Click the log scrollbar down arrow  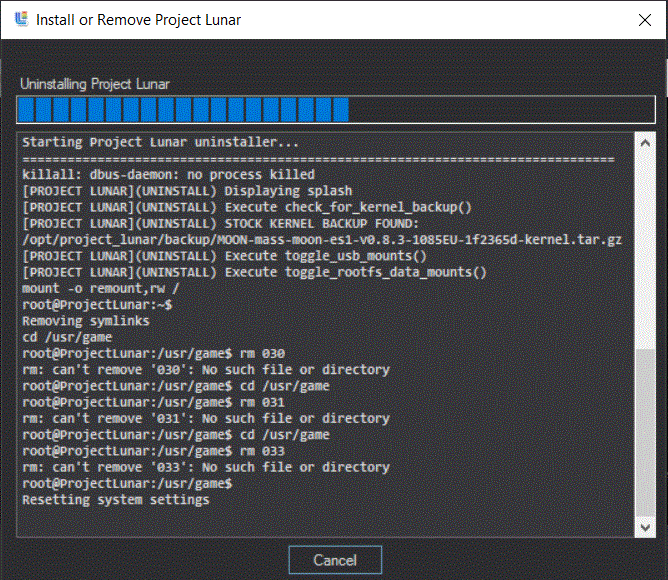pos(646,526)
